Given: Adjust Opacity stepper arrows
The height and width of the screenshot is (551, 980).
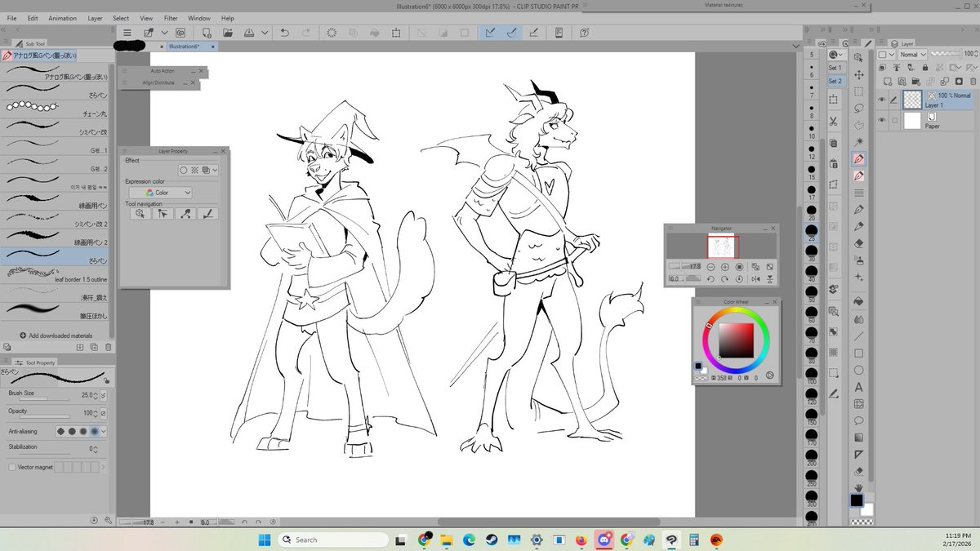Looking at the screenshot, I should [95, 413].
